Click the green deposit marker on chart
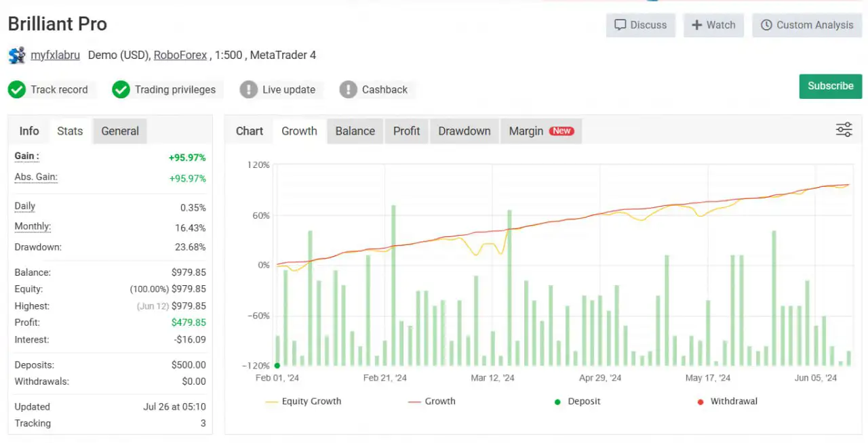 [x=277, y=365]
